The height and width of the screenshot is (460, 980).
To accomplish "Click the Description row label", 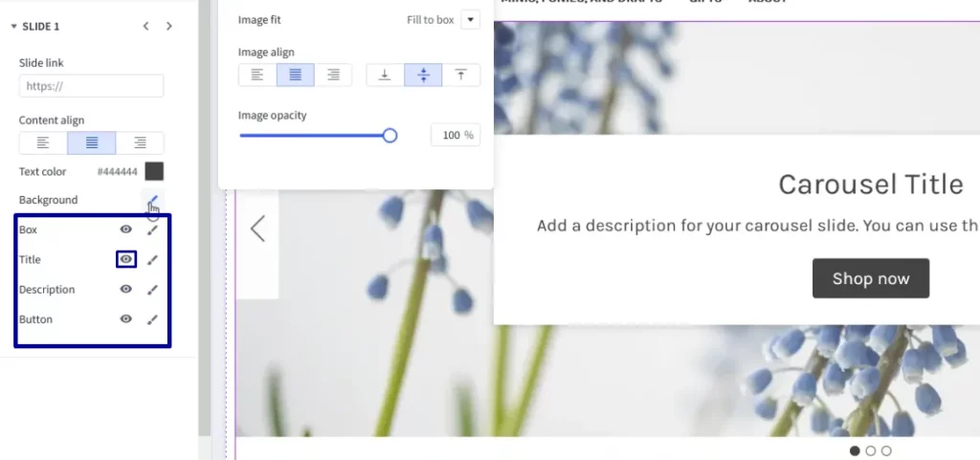I will point(47,290).
